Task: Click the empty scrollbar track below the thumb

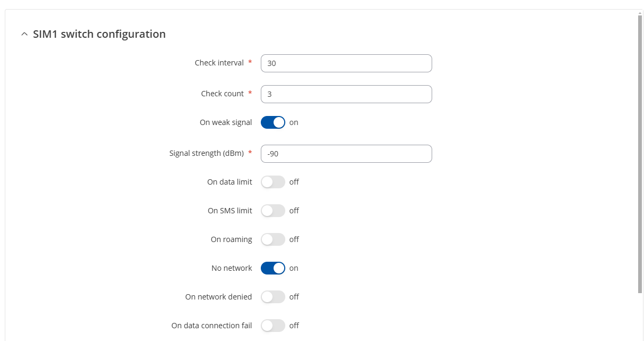Action: click(x=640, y=317)
